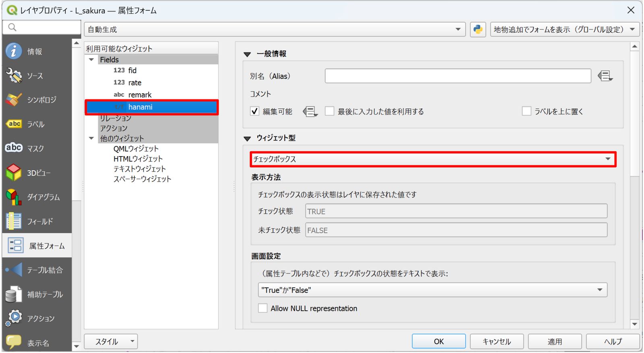The height and width of the screenshot is (353, 644).
Task: Click the チェック状態 TRUE input field
Action: 456,211
